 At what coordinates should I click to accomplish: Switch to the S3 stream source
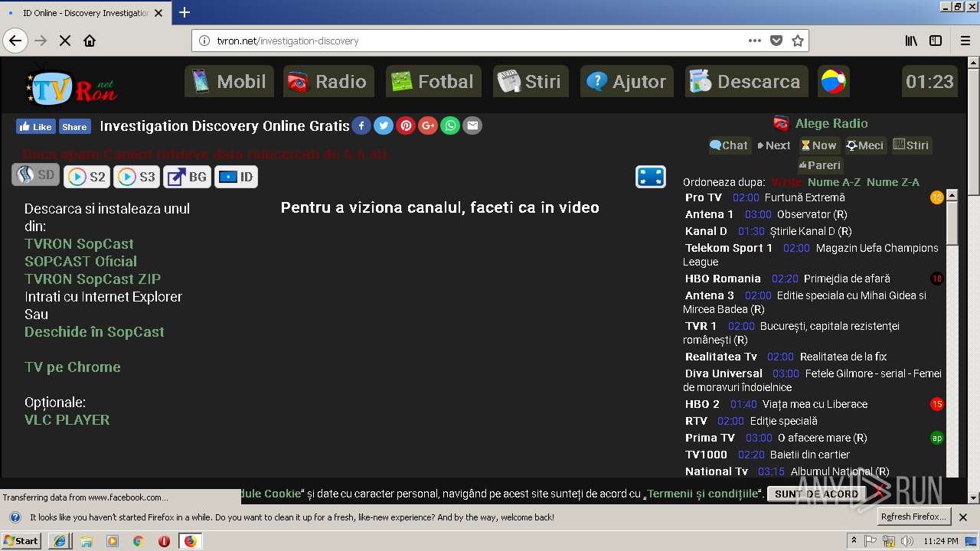coord(136,177)
